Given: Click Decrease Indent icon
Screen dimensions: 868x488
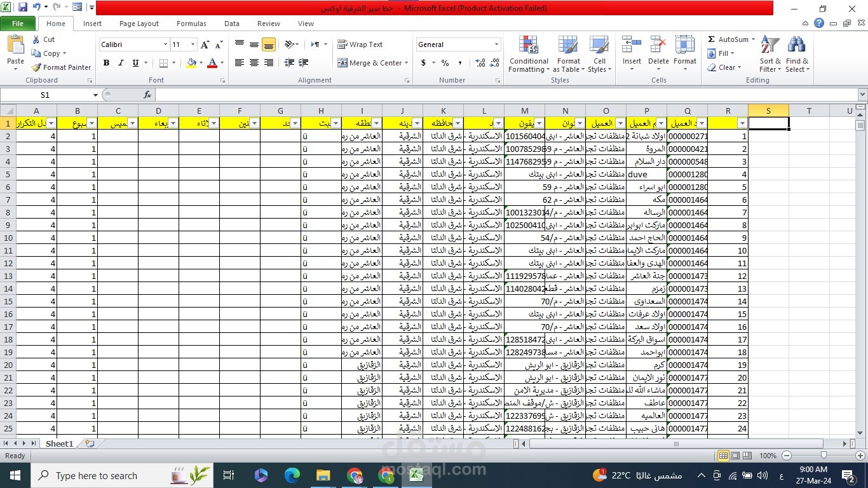Looking at the screenshot, I should click(x=289, y=63).
